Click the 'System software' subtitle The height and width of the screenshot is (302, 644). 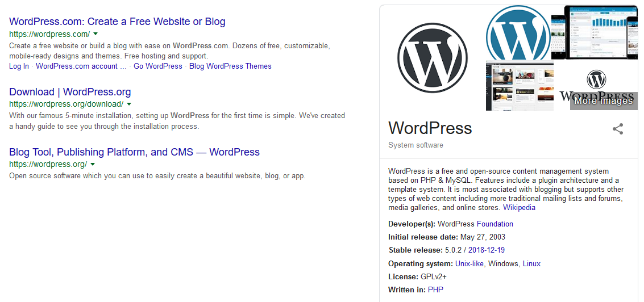click(416, 145)
